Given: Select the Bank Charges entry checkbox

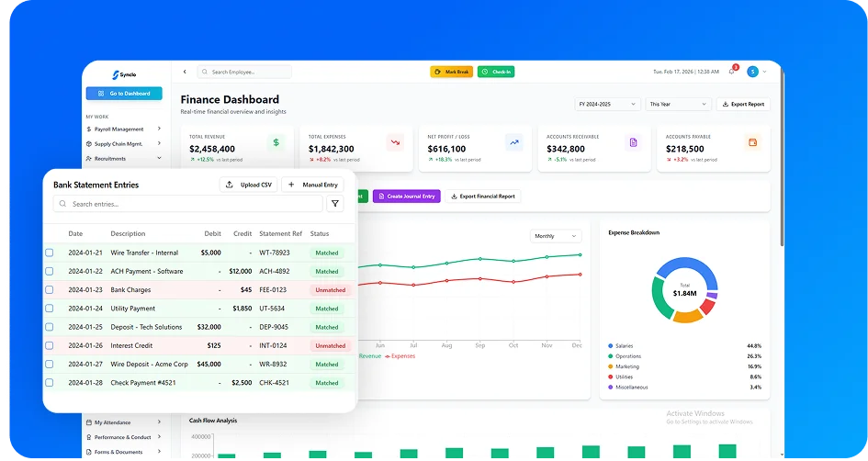Looking at the screenshot, I should click(50, 289).
